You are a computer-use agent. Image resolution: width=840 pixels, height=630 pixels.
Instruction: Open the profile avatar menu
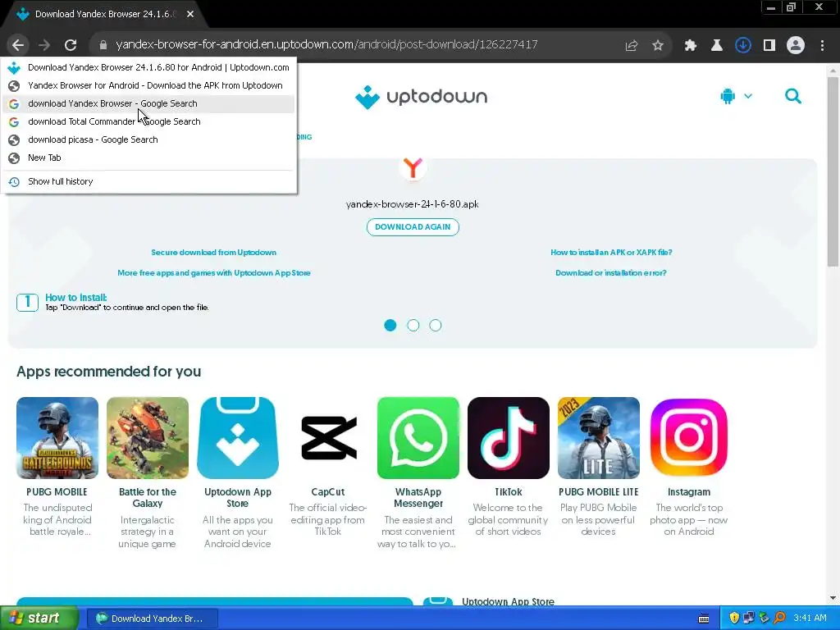pos(796,46)
